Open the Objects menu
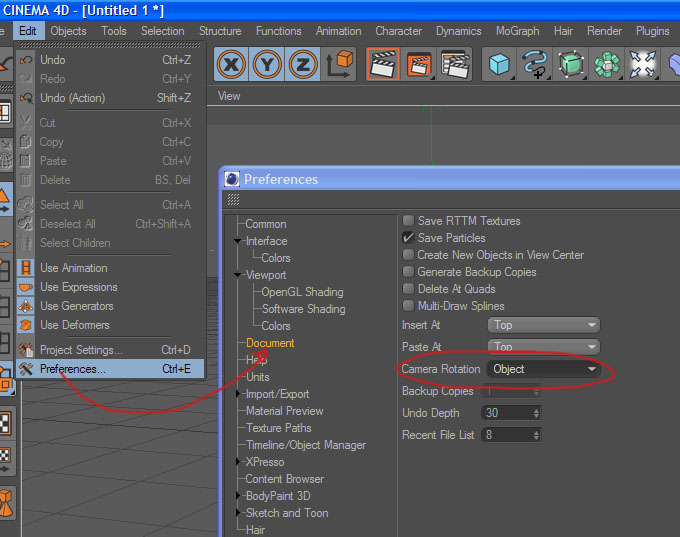Image resolution: width=680 pixels, height=537 pixels. 68,31
